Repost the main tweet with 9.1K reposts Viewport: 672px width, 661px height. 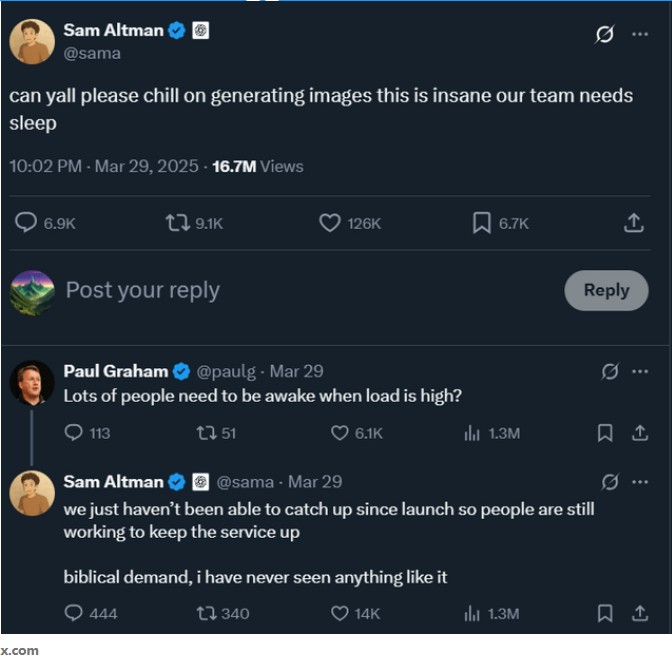(x=178, y=223)
